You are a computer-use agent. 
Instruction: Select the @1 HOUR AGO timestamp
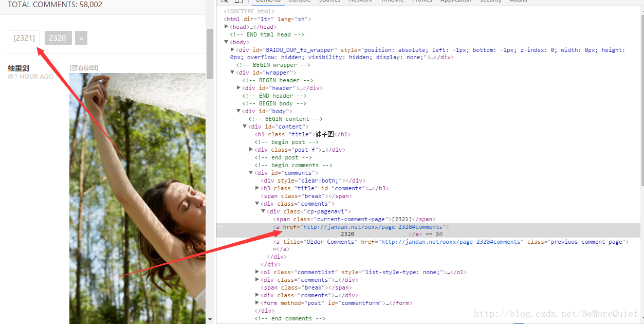pyautogui.click(x=31, y=76)
